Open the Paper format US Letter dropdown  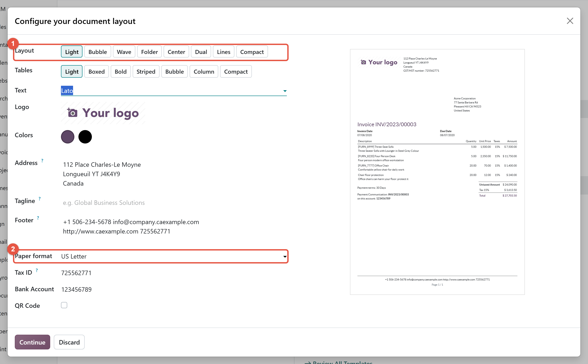point(173,256)
